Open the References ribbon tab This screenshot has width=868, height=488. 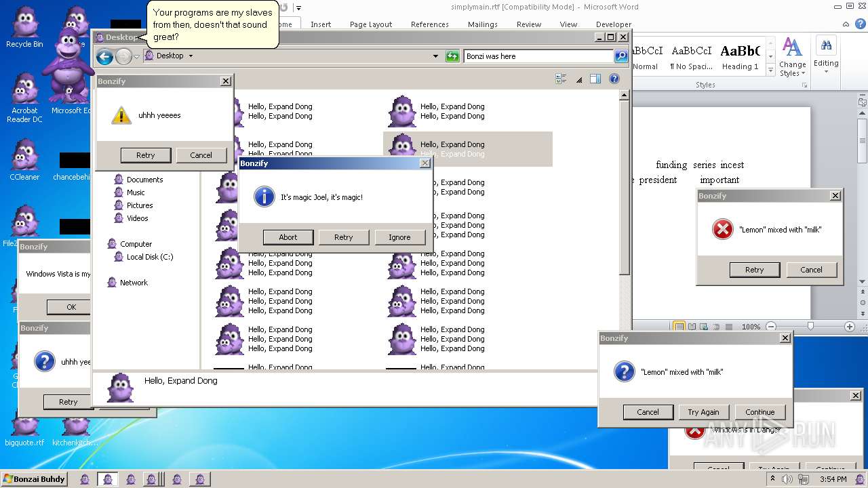tap(430, 24)
